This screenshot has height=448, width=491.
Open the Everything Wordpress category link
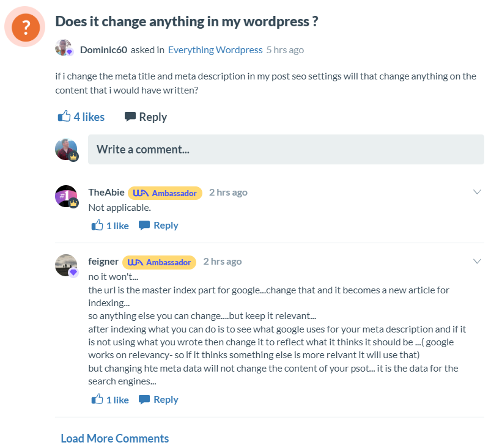[215, 50]
